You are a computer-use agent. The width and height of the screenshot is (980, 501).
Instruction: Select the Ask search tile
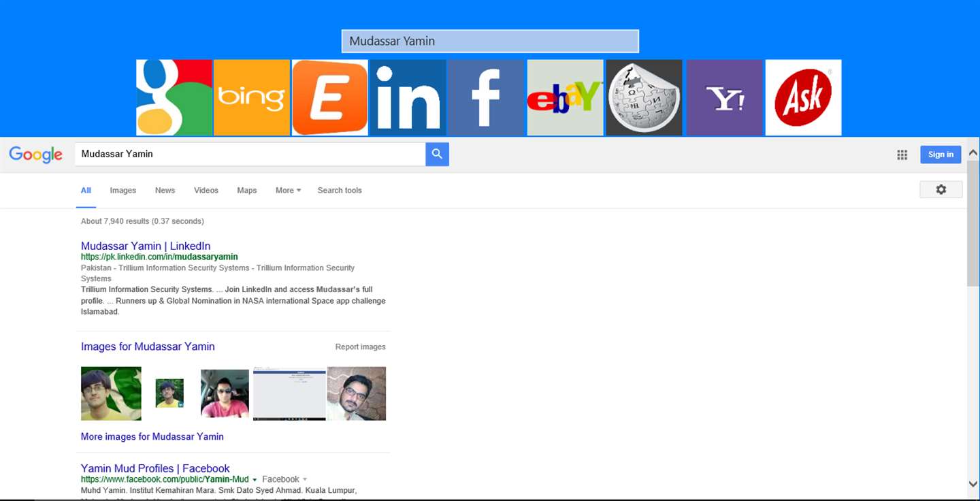pos(803,97)
